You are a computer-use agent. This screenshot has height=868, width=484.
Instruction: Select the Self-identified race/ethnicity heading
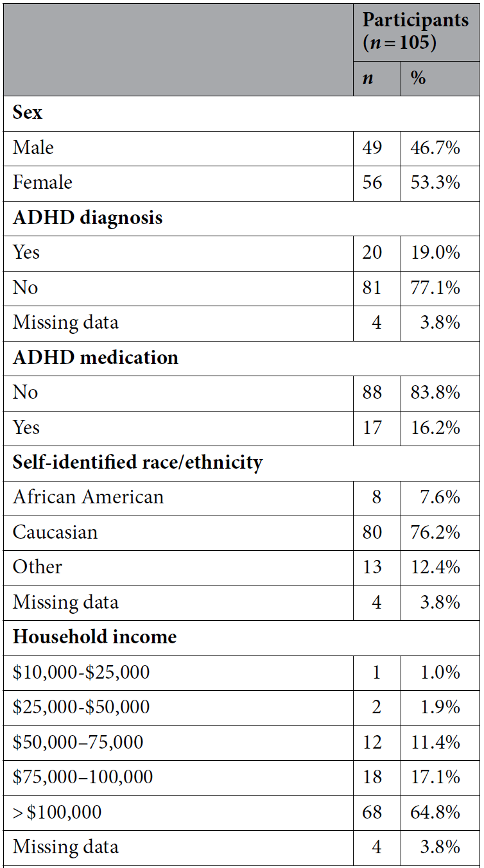(138, 462)
